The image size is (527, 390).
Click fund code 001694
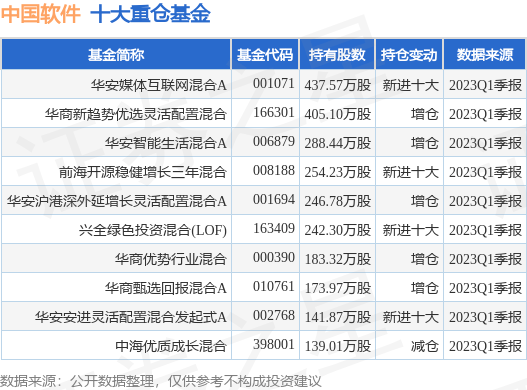coord(274,199)
